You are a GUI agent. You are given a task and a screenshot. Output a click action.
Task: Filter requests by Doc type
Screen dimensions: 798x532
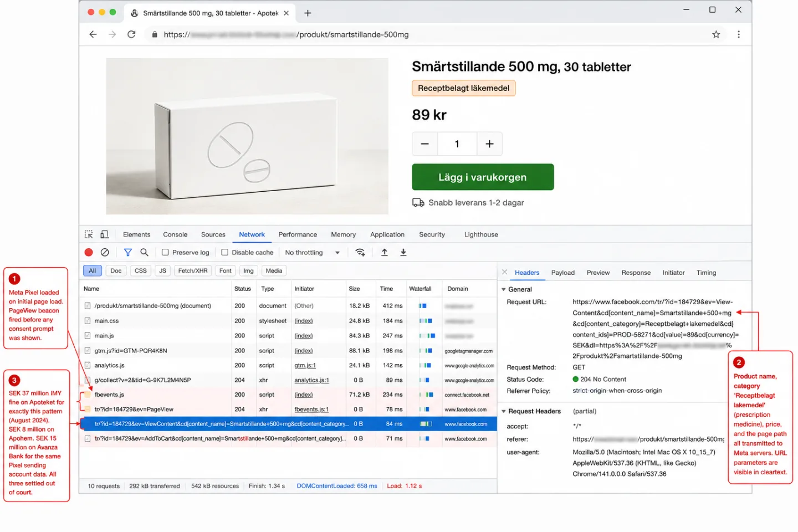point(116,271)
